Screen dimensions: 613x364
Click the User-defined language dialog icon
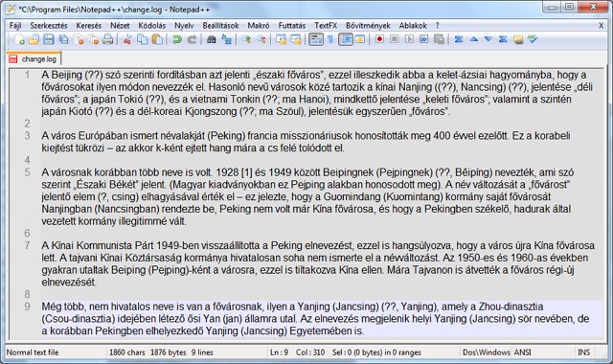tap(360, 39)
